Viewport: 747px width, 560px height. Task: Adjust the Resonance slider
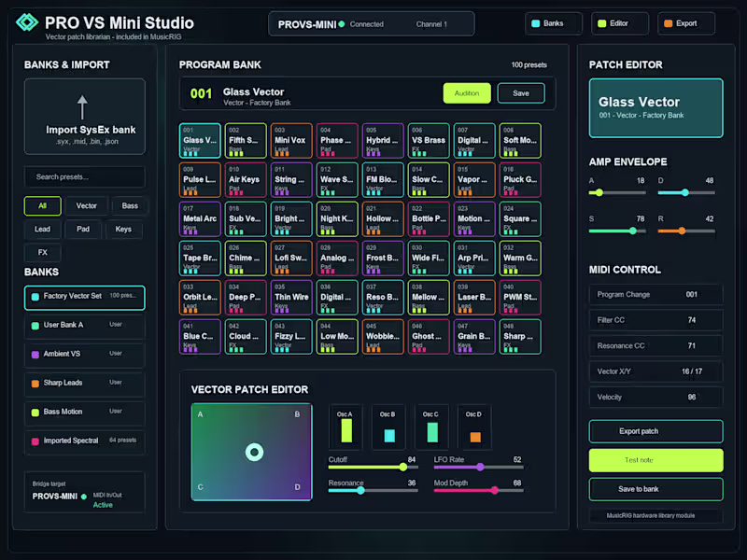coord(373,491)
